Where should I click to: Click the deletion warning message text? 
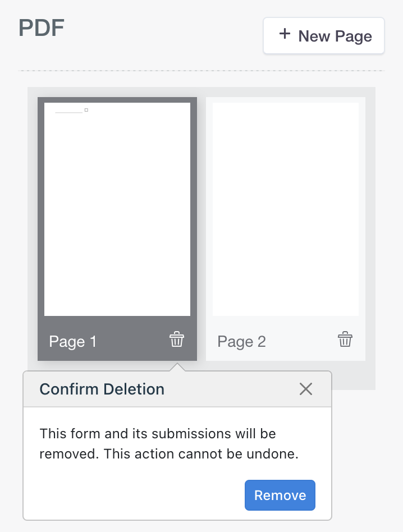click(168, 444)
